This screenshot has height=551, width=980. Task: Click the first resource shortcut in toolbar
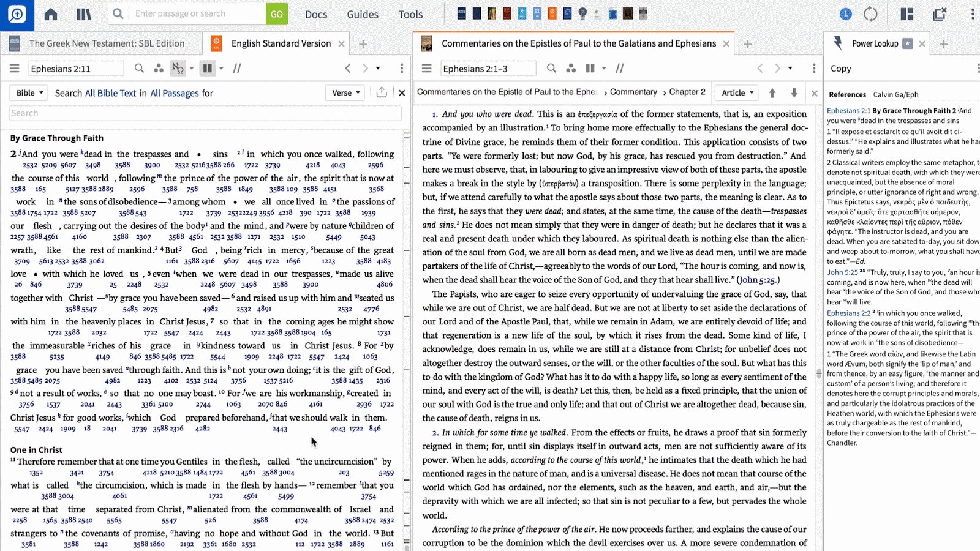[462, 13]
